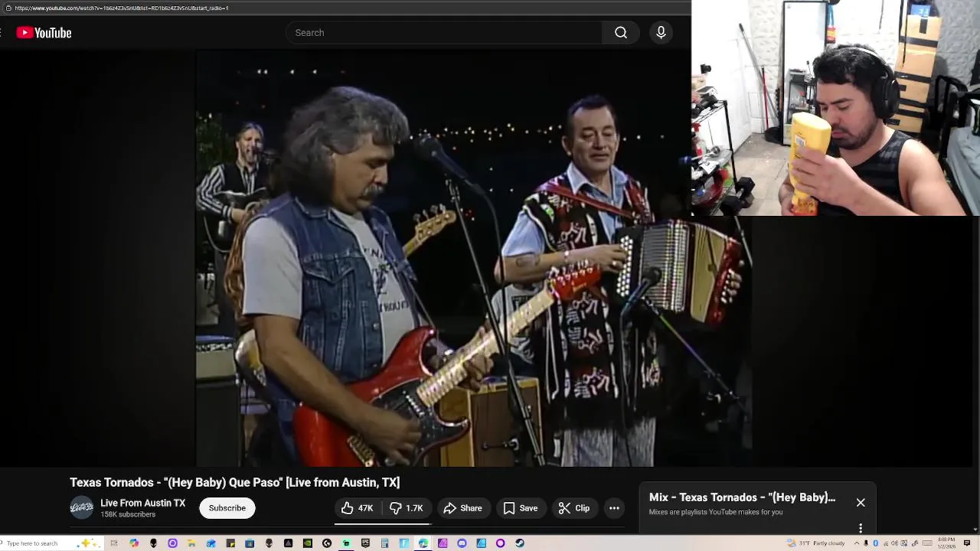Close the Mix playlist panel
Image resolution: width=980 pixels, height=551 pixels.
pyautogui.click(x=861, y=503)
